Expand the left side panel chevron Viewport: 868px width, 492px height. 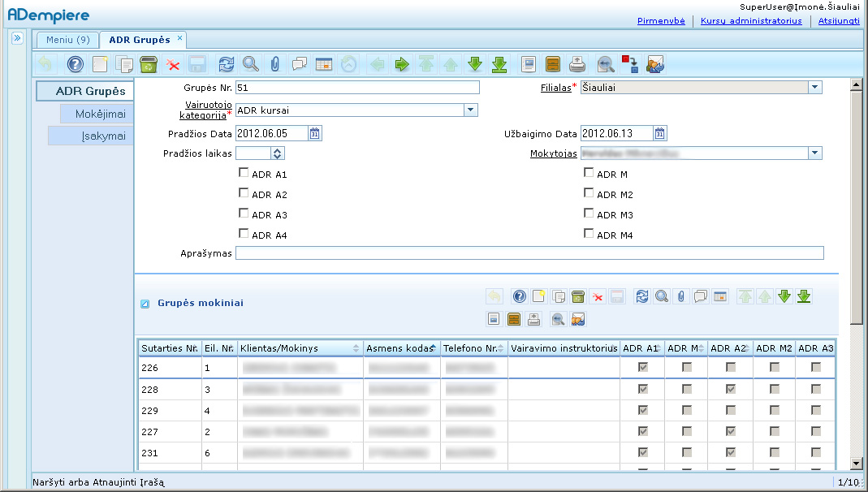(x=17, y=38)
